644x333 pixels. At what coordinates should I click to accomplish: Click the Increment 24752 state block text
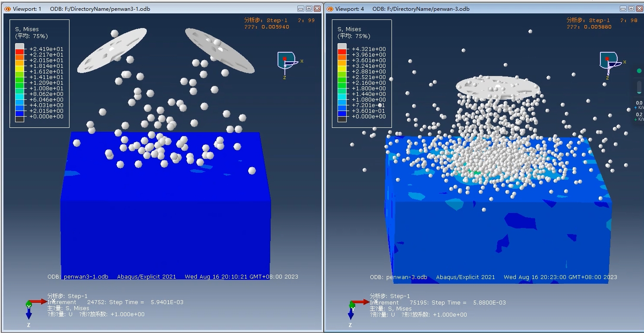click(115, 302)
